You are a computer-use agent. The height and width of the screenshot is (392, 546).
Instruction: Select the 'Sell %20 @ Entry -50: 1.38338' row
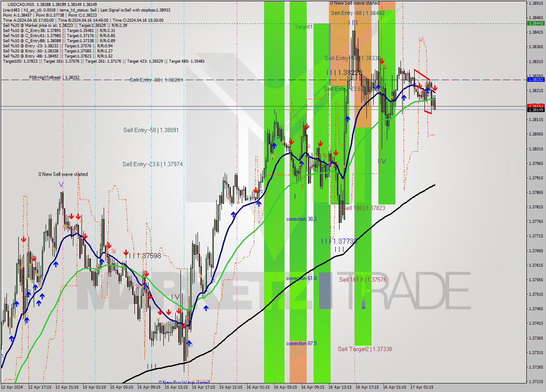point(58,51)
